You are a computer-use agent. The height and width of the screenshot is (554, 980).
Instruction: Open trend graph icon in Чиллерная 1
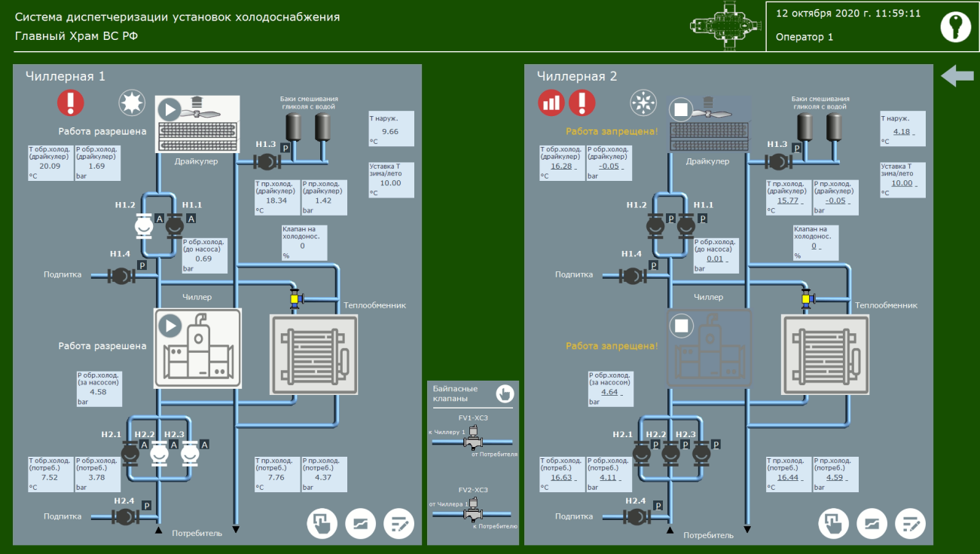pos(360,523)
